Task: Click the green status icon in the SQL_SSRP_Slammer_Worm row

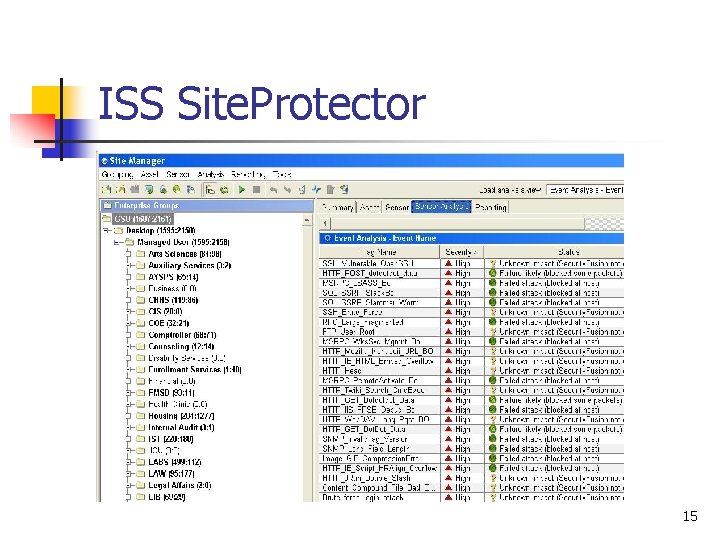Action: [493, 303]
